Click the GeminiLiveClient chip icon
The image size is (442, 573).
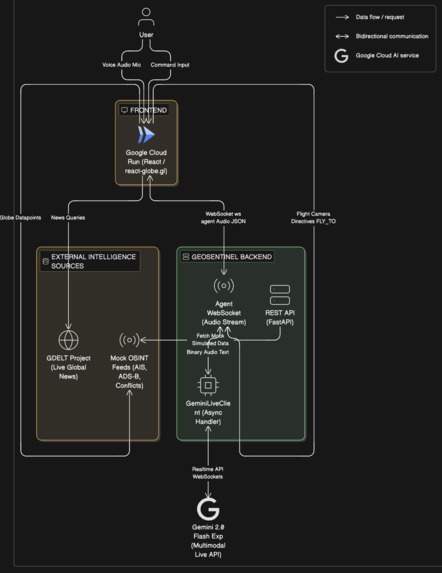pos(208,385)
